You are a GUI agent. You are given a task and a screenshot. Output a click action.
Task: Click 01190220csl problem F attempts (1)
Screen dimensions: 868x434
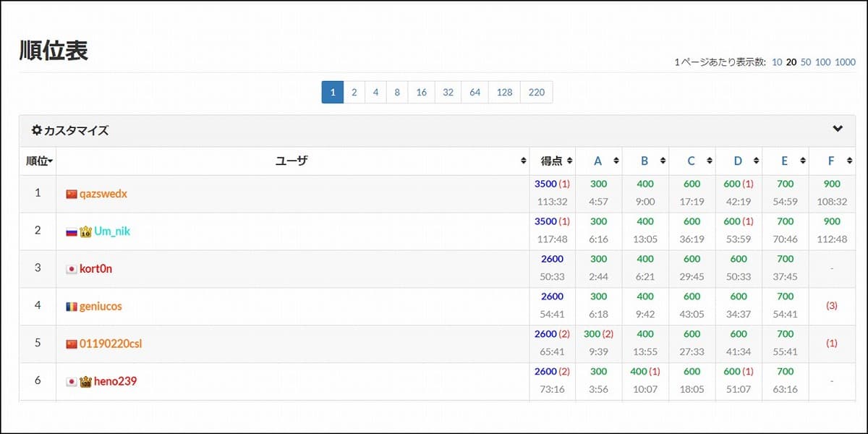click(832, 344)
